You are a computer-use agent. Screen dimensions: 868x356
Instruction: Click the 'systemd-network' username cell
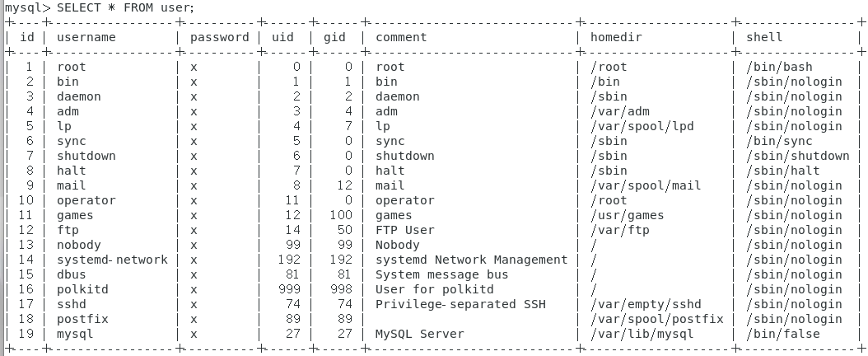coord(112,260)
